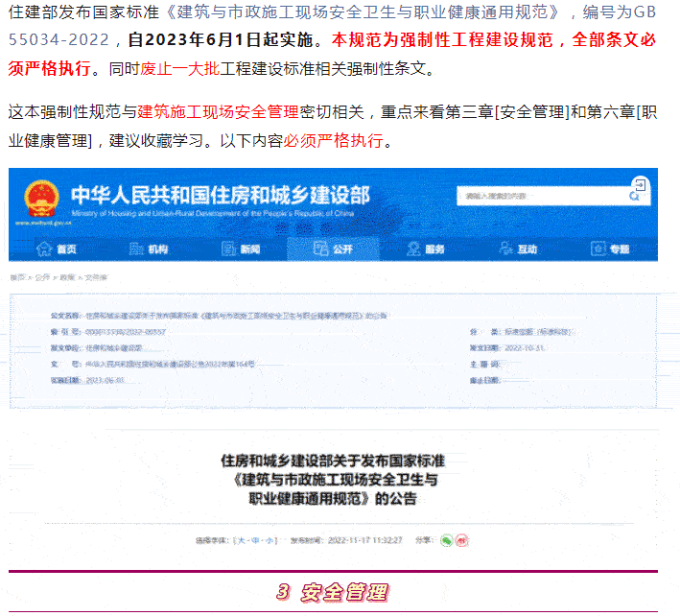Click the '3 安全管理' section heading
680x616 pixels.
pyautogui.click(x=332, y=592)
